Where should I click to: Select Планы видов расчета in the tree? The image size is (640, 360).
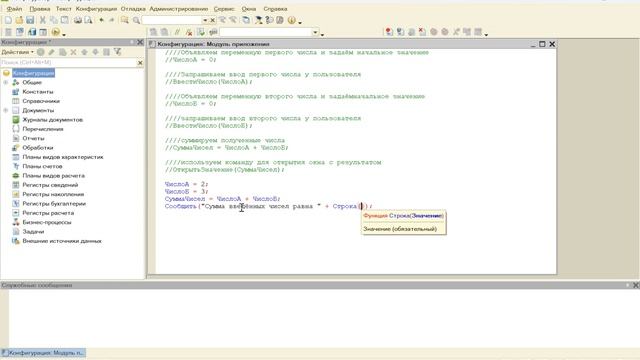click(x=53, y=176)
